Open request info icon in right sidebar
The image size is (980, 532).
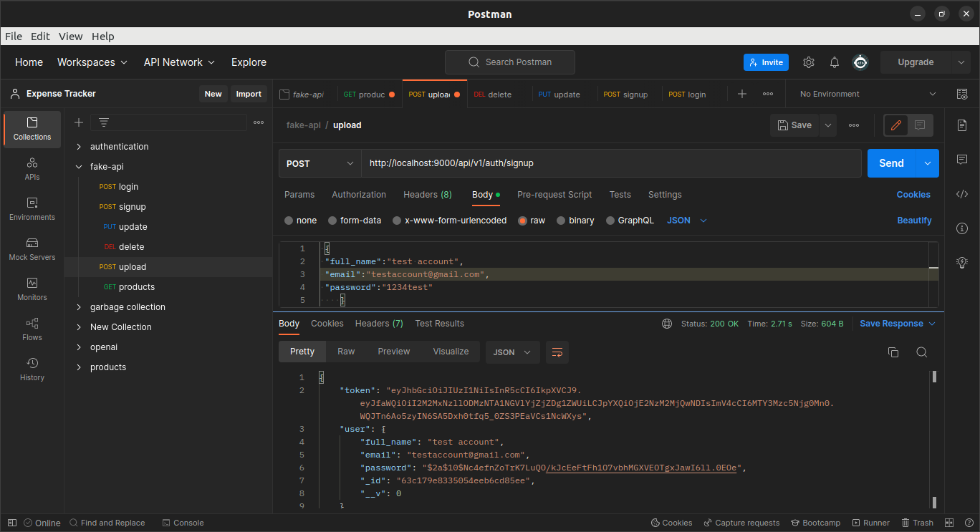962,228
